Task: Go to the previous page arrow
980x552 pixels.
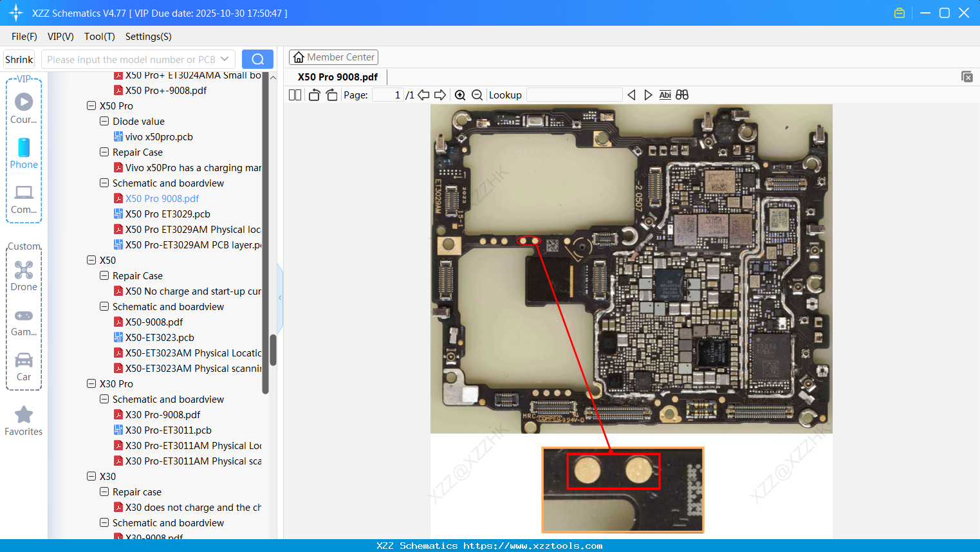Action: point(423,95)
